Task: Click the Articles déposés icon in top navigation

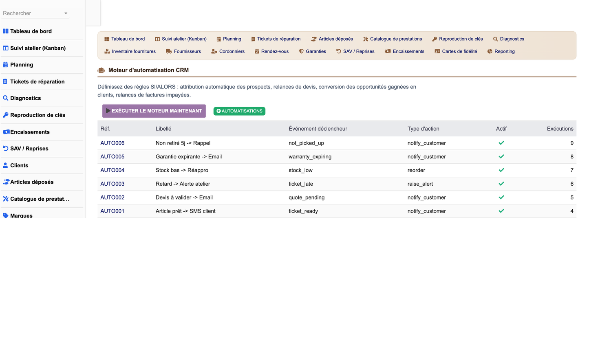Action: pos(314,39)
